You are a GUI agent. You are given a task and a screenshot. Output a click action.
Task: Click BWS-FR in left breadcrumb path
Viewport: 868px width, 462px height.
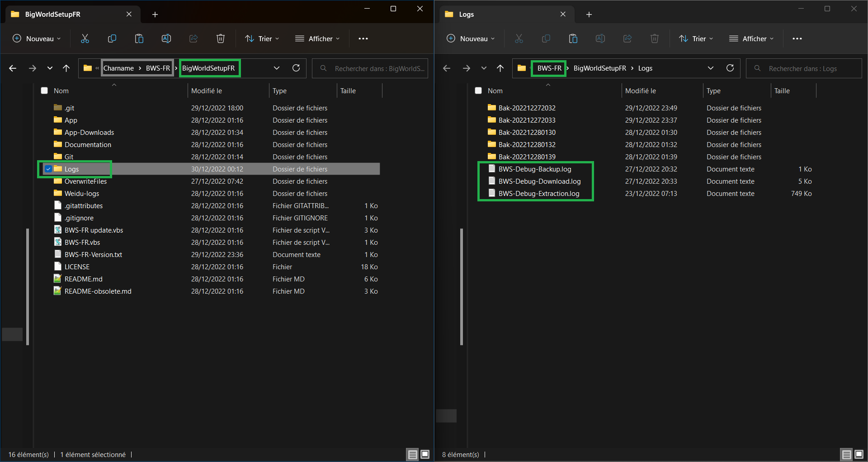coord(158,68)
